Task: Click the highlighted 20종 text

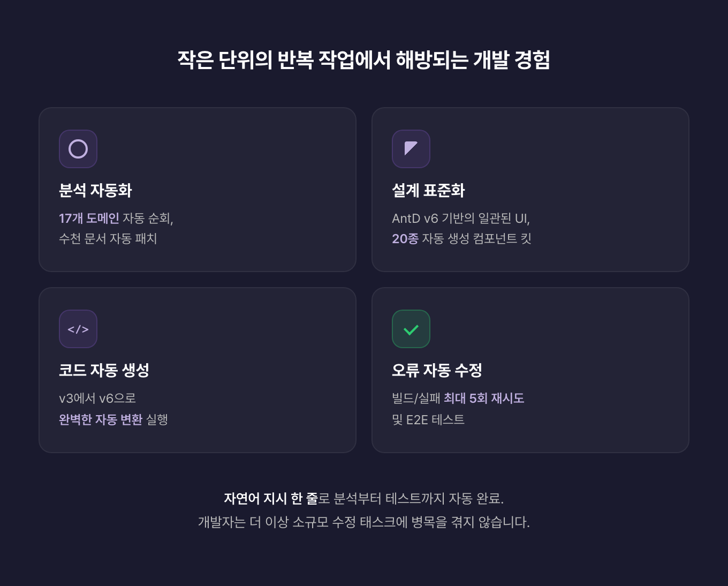Action: pyautogui.click(x=405, y=239)
